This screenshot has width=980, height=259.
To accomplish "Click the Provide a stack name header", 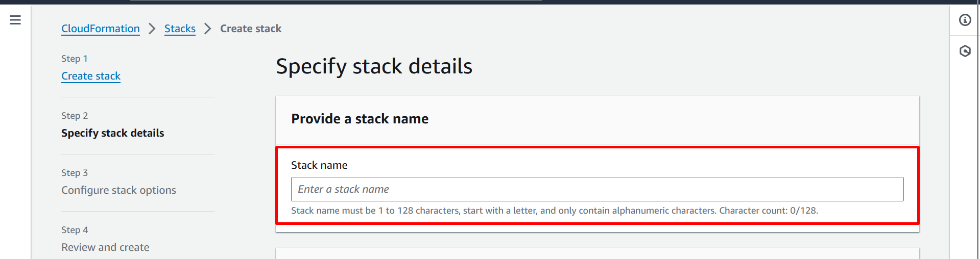I will [360, 119].
